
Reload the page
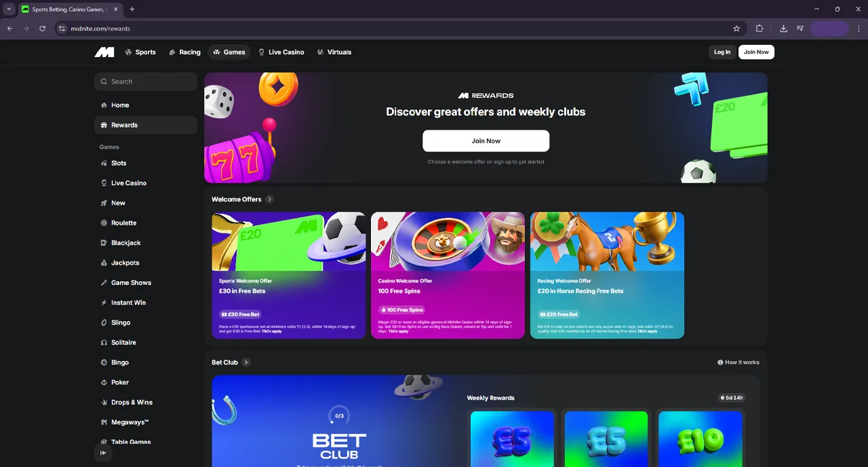pyautogui.click(x=42, y=29)
